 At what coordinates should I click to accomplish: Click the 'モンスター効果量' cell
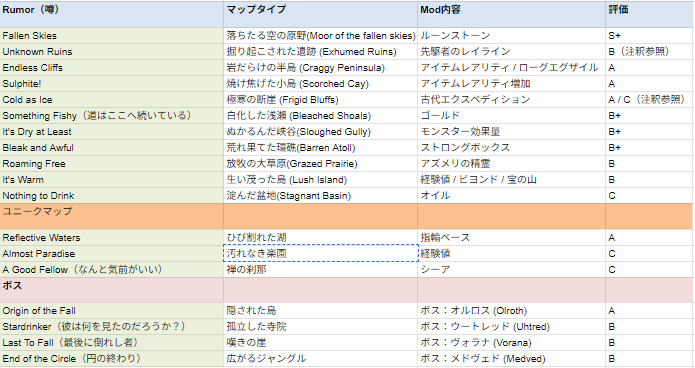(511, 132)
